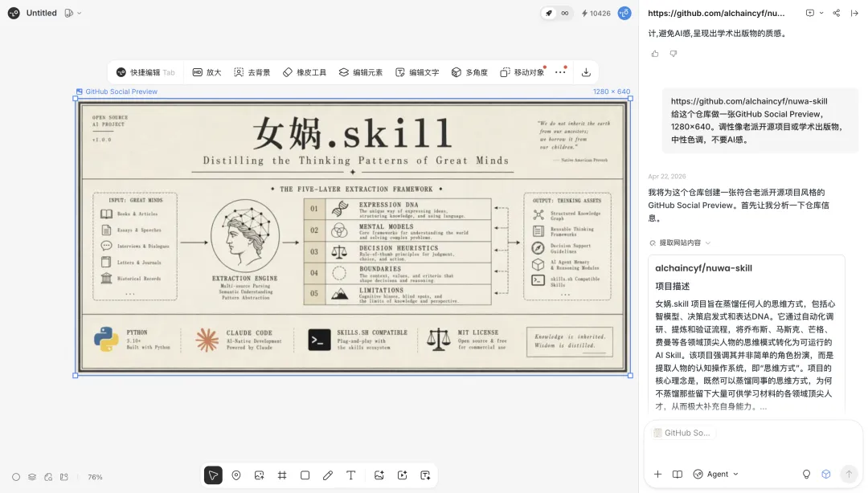This screenshot has height=493, width=868.
Task: Click 快捷编辑 quick edit button
Action: [x=145, y=72]
